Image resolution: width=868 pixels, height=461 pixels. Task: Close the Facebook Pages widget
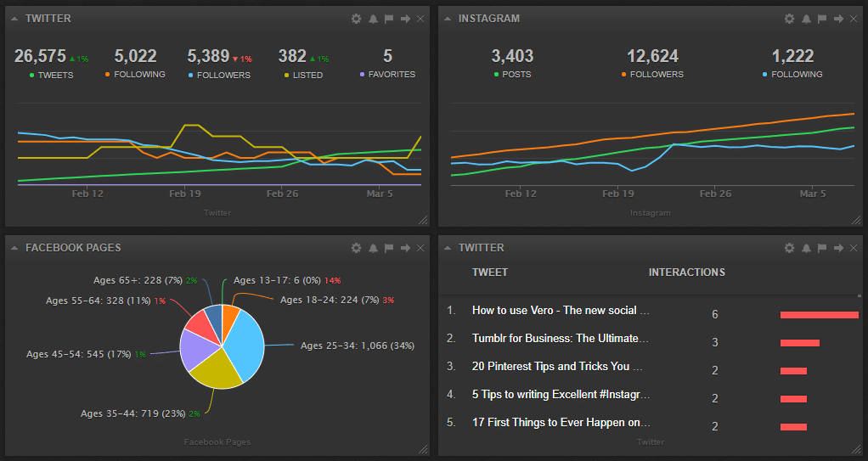coord(420,248)
